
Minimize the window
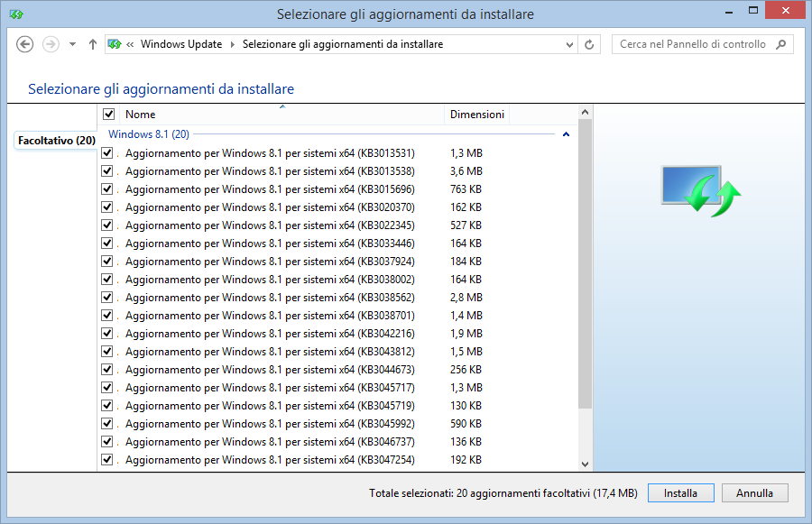(729, 11)
